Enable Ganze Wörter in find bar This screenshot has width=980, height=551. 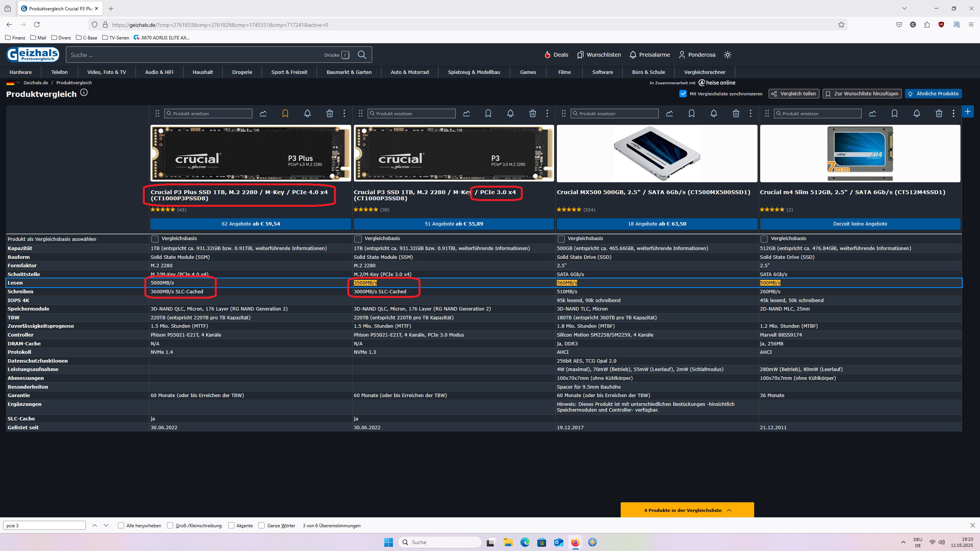coord(262,525)
